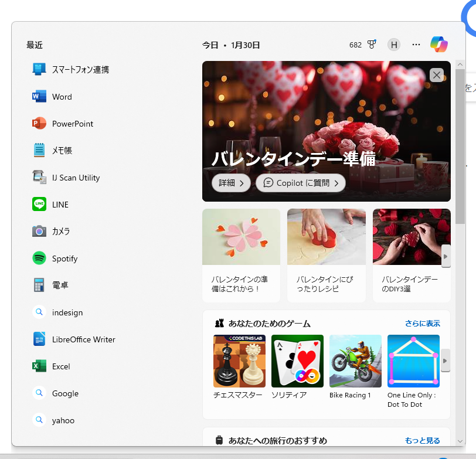
Task: Launch Spotify from the recent list
Action: point(39,259)
